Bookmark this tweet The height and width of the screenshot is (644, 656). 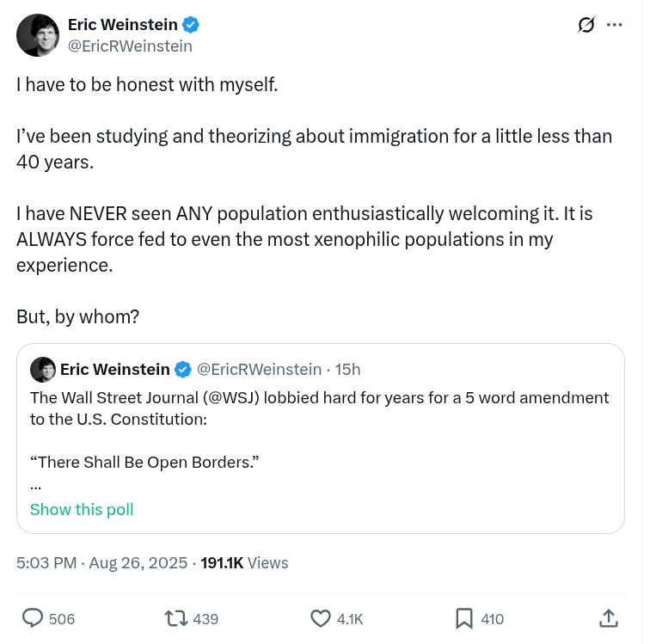click(x=464, y=618)
